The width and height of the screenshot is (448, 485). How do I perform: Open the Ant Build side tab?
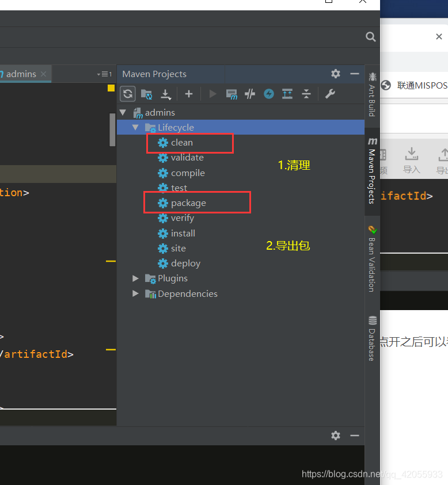372,94
